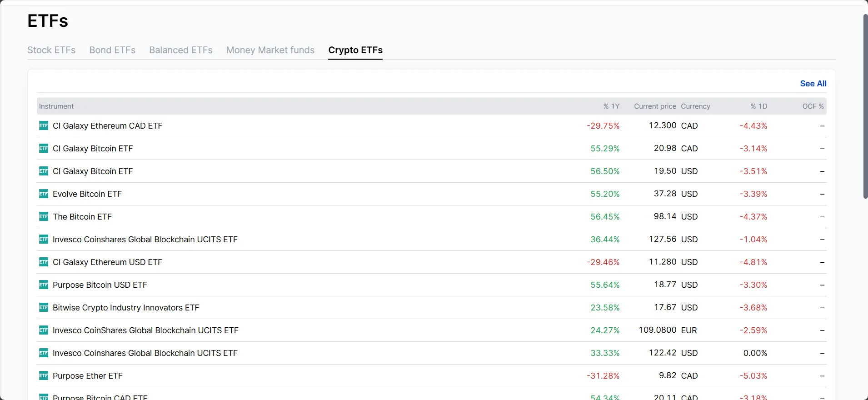Sort by the Current price column header
Image resolution: width=868 pixels, height=400 pixels.
coord(655,106)
